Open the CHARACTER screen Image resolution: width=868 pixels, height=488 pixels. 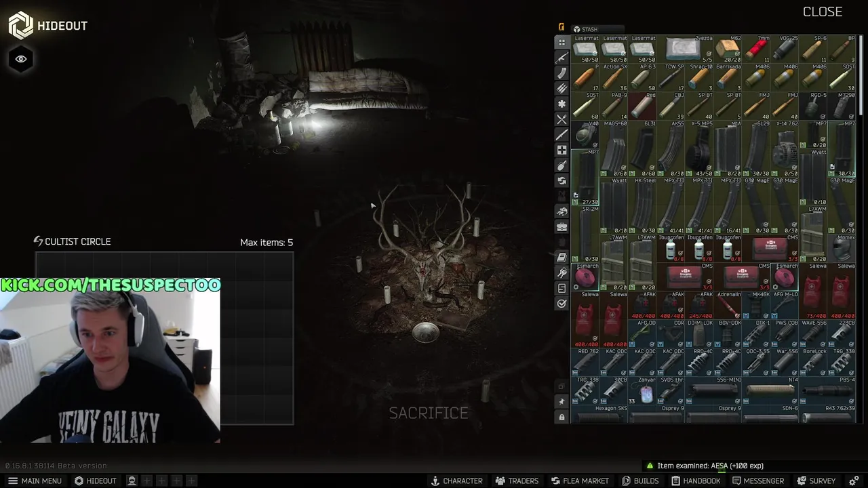(x=456, y=481)
